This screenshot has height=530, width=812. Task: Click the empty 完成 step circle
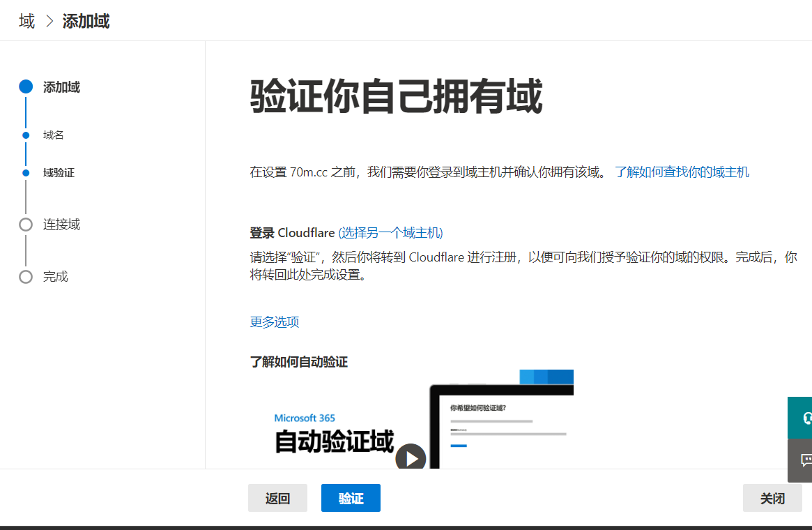point(26,277)
